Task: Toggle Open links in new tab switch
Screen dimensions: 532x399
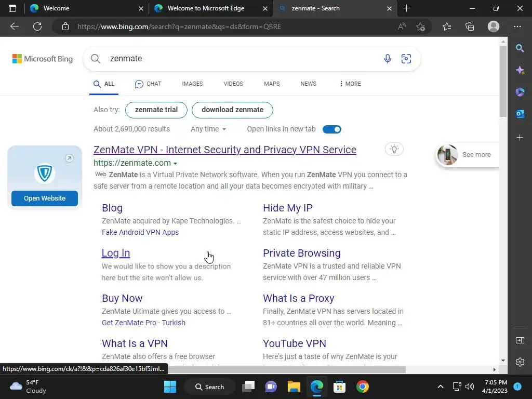Action: [332, 129]
